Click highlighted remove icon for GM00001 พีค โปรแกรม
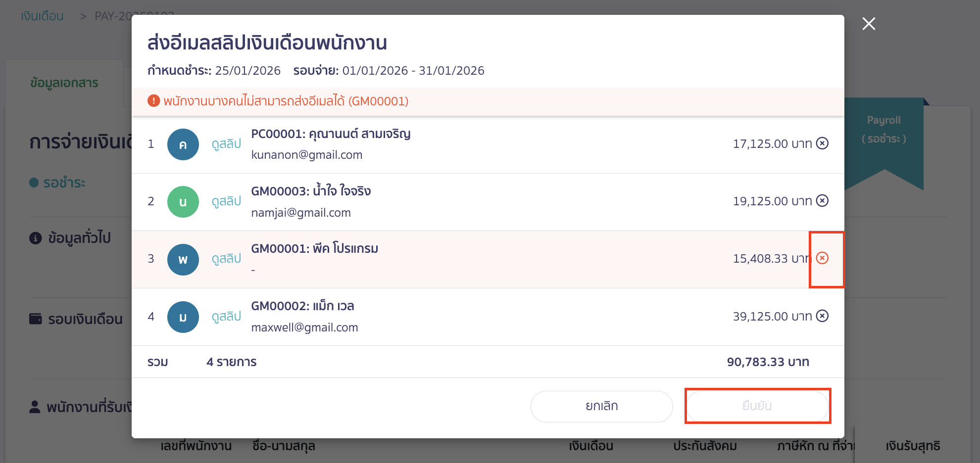 coord(822,258)
